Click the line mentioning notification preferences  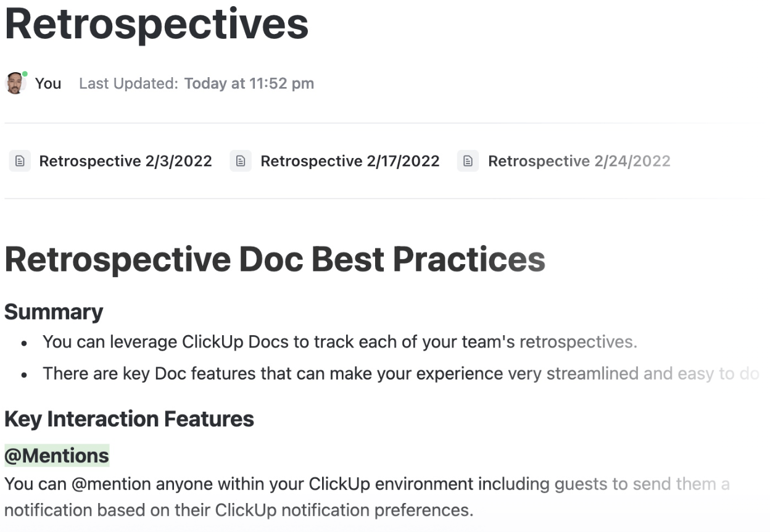(x=239, y=510)
